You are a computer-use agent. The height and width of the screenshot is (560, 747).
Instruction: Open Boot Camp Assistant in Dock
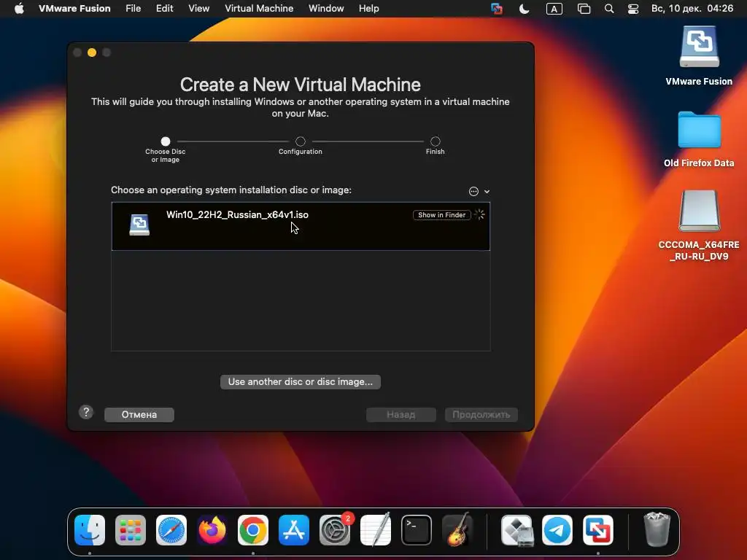click(x=517, y=530)
